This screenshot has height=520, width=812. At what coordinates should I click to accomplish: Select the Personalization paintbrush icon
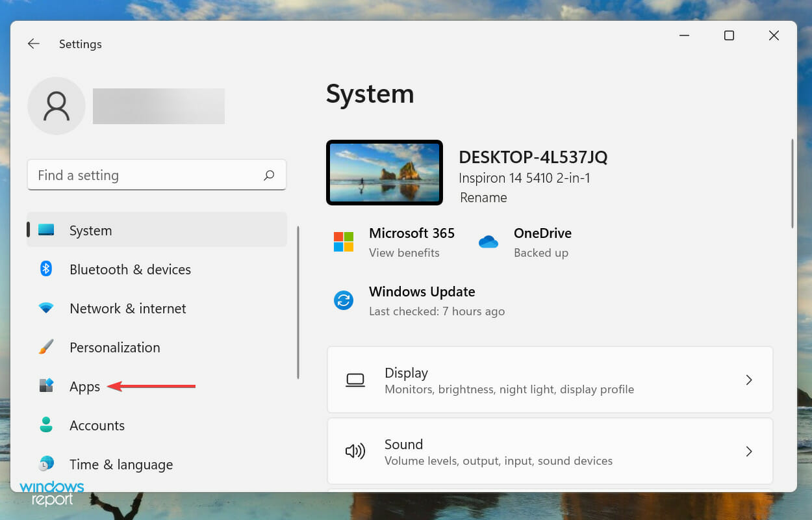click(46, 347)
